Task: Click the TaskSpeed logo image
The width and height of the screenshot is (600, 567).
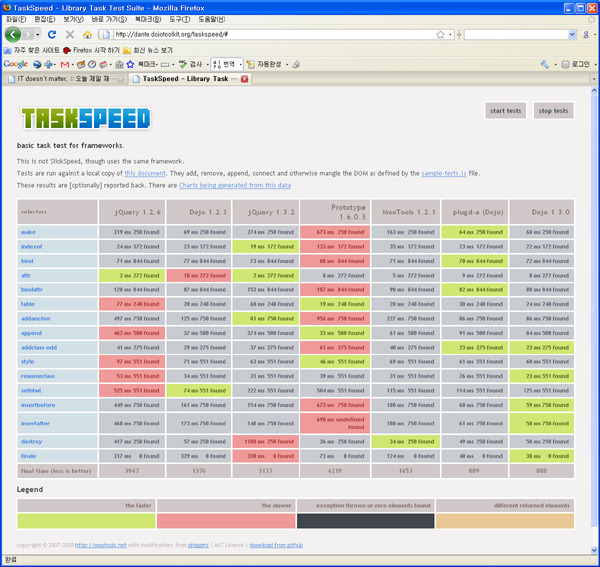Action: coord(86,118)
